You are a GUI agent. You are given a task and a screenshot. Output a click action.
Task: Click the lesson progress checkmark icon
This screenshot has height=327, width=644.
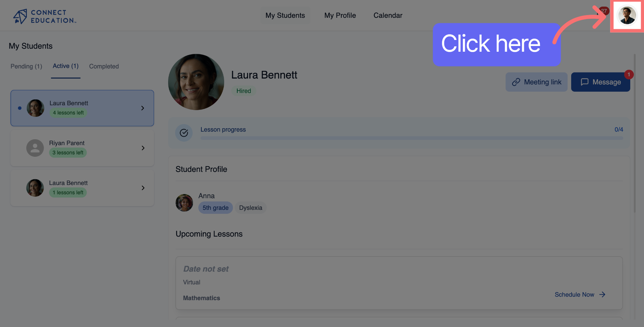[184, 133]
